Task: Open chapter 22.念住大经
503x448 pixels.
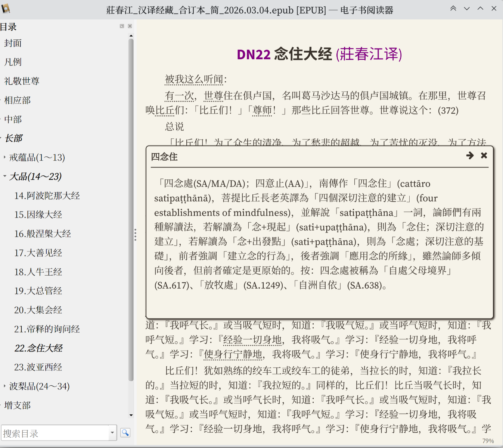Action: [38, 348]
